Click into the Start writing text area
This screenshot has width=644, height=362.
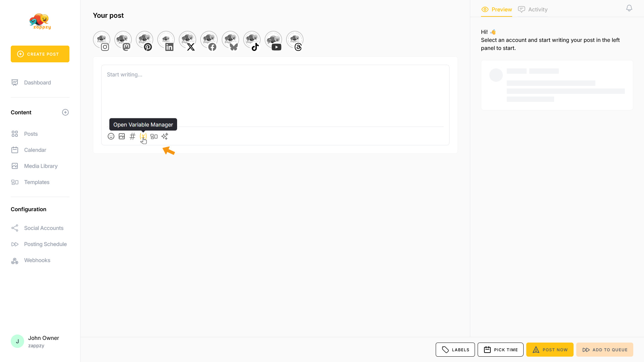275,96
